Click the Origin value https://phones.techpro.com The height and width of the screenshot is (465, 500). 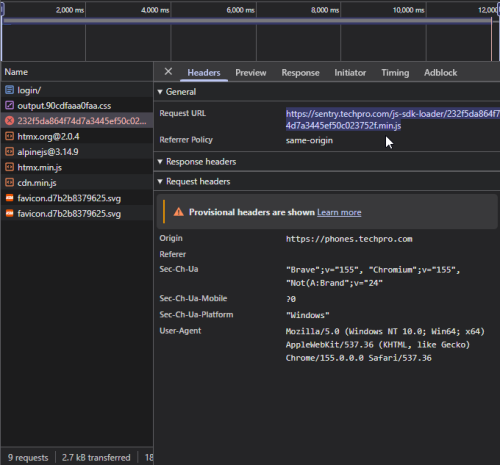coord(349,239)
